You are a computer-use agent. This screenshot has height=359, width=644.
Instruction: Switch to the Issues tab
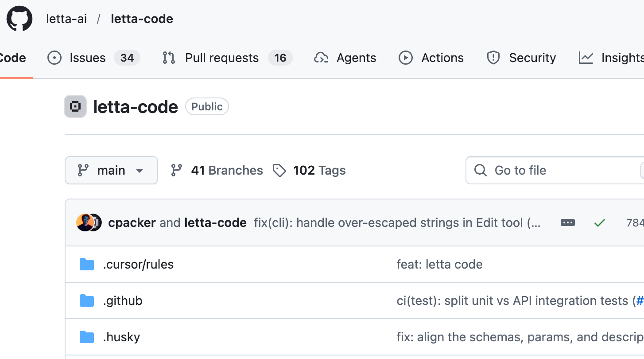[x=93, y=58]
